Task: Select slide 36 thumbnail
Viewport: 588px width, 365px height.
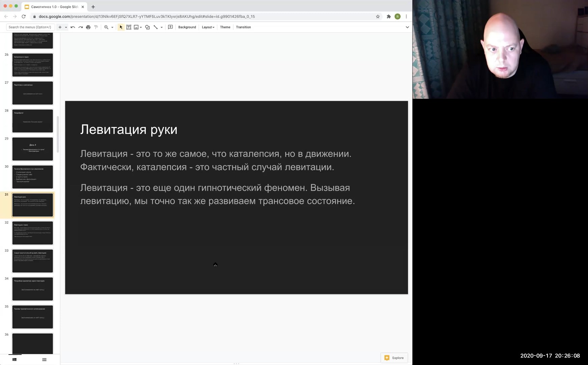Action: 33,344
